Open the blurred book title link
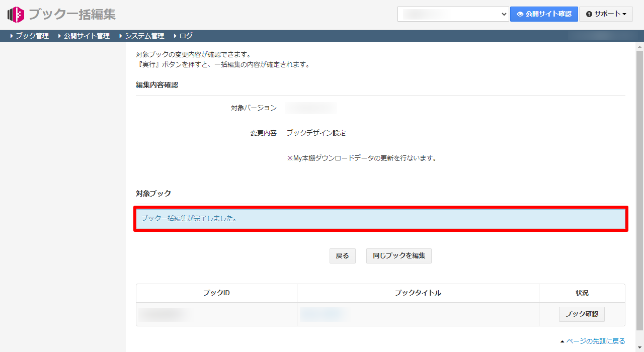 (x=322, y=314)
